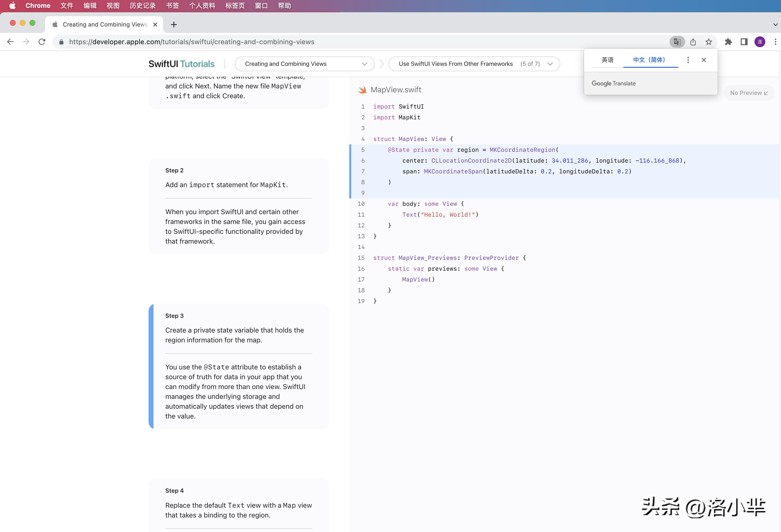The height and width of the screenshot is (532, 781).
Task: Click the No Preview button
Action: point(749,93)
